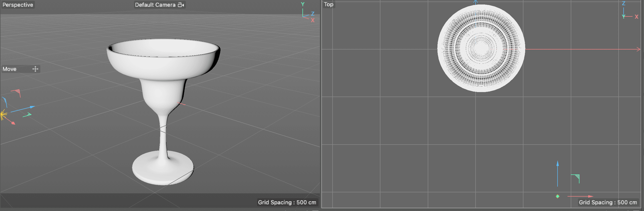This screenshot has width=644, height=211.
Task: Open the Perspective view label menu
Action: pyautogui.click(x=18, y=5)
